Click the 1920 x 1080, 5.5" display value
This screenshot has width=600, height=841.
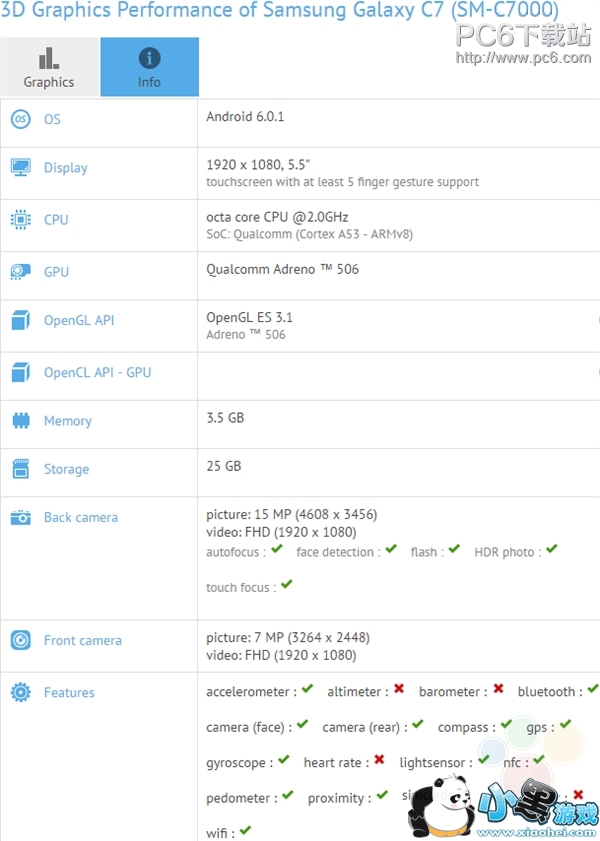(x=258, y=165)
